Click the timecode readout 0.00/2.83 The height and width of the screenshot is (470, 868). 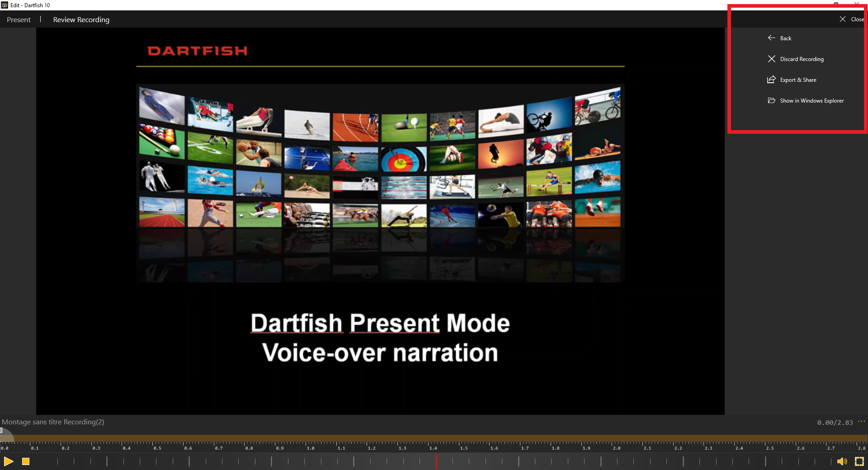[835, 423]
